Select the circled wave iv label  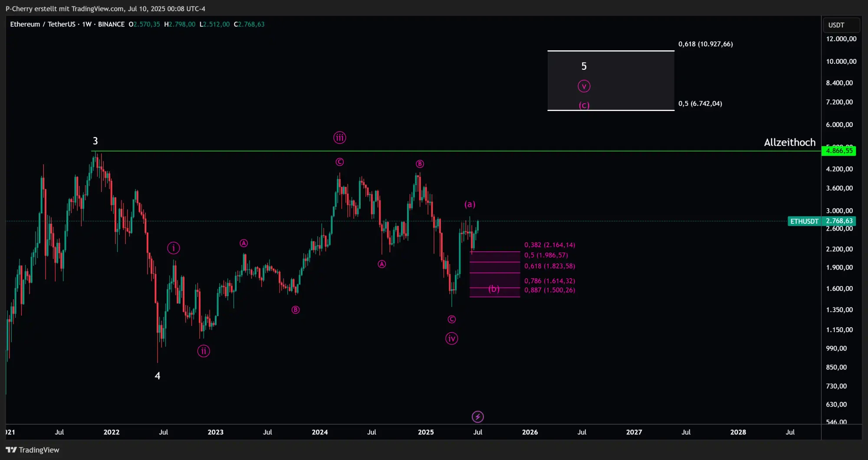pyautogui.click(x=451, y=339)
